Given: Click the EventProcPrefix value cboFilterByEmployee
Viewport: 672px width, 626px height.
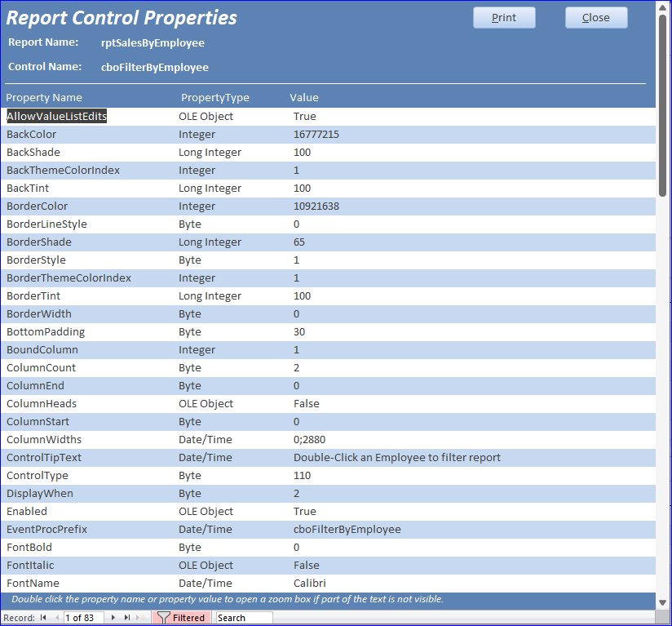Looking at the screenshot, I should [347, 531].
